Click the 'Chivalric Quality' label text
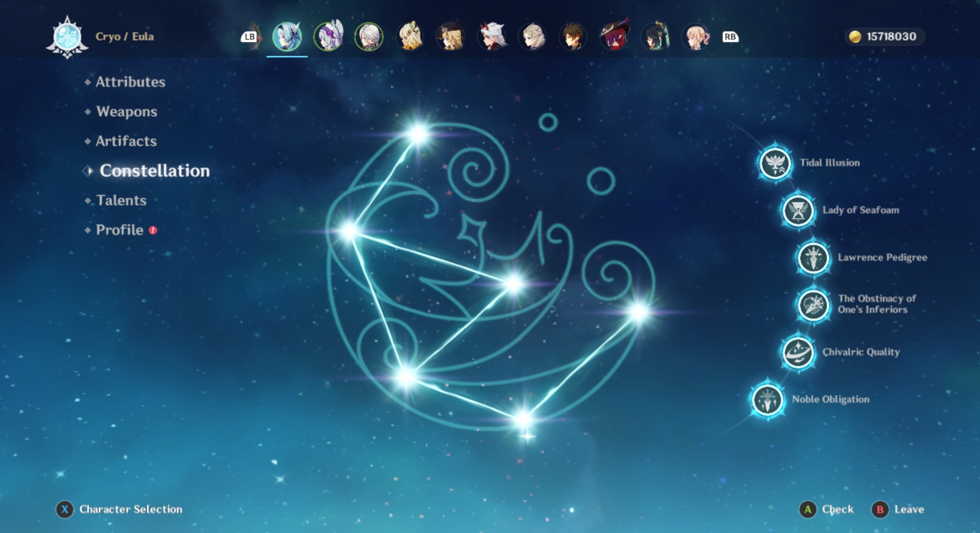Image resolution: width=980 pixels, height=533 pixels. 861,352
